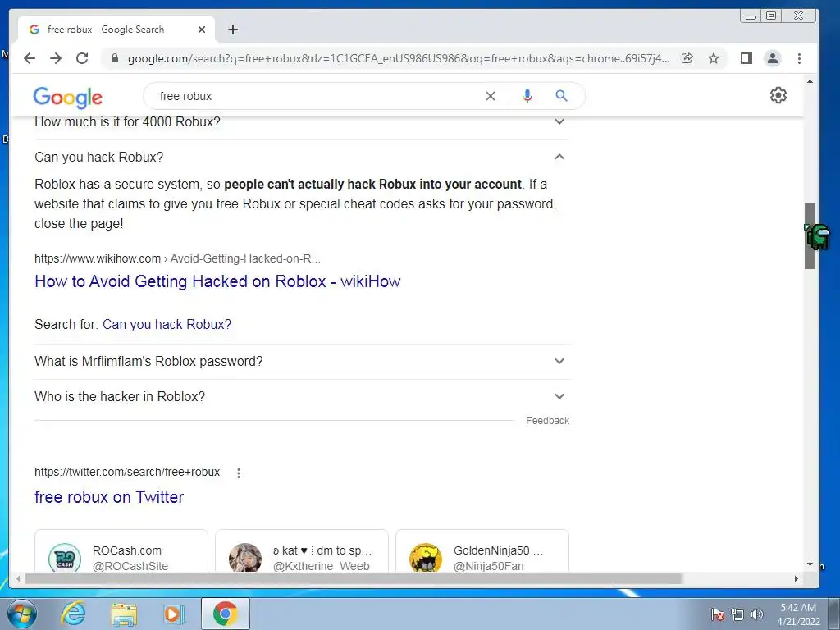Submit search with magnifier icon
Screen dimensions: 840x630
(x=561, y=96)
